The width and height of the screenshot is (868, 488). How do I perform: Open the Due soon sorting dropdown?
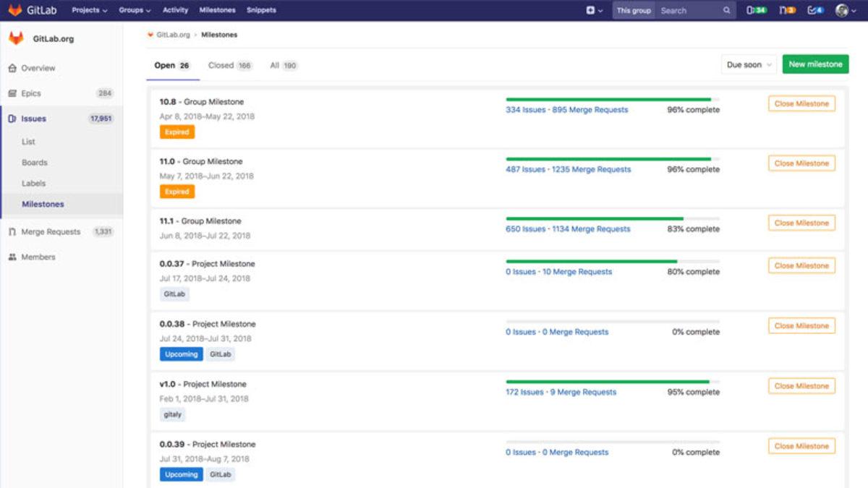(x=748, y=64)
